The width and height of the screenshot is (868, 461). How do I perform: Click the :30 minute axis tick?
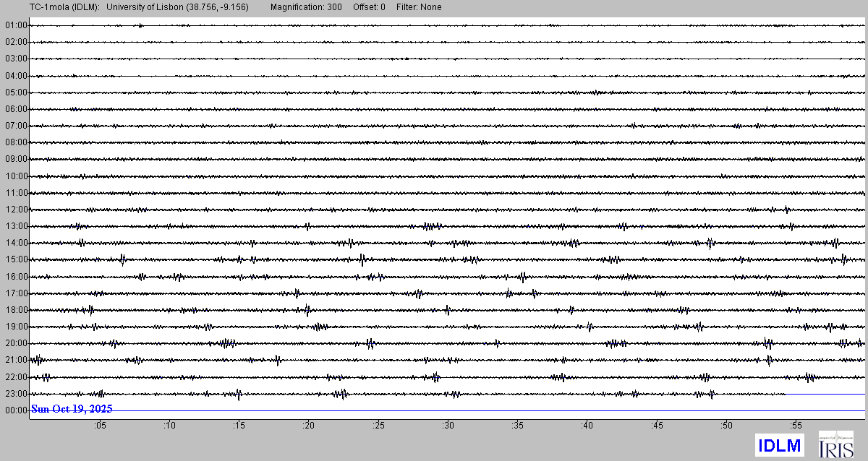(x=448, y=426)
